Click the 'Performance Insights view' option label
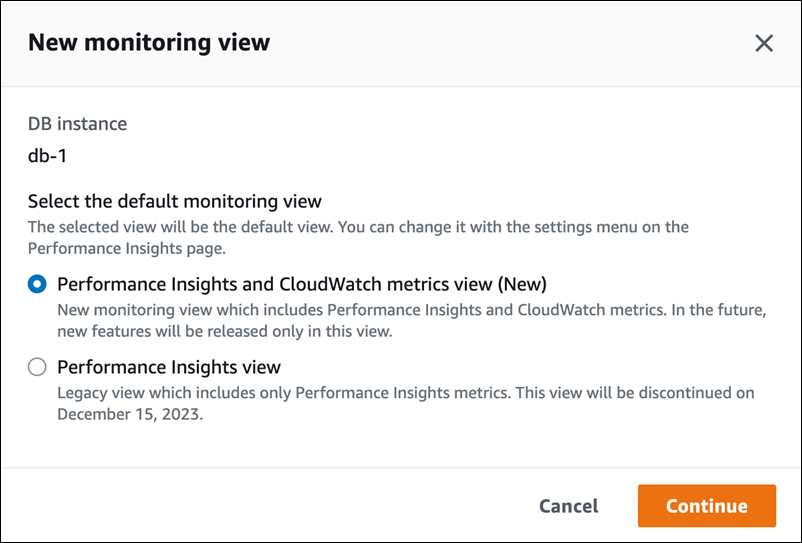The width and height of the screenshot is (802, 543). coord(168,367)
